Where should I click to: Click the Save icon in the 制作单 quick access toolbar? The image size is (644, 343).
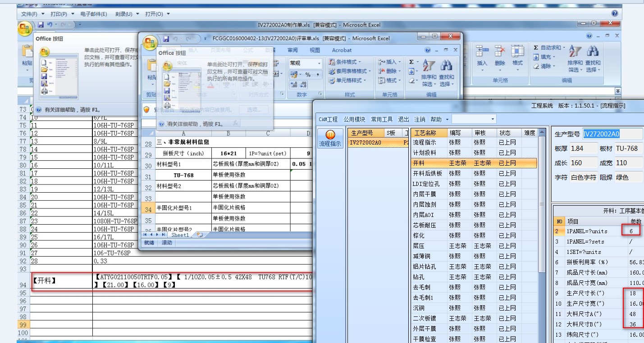[x=41, y=25]
